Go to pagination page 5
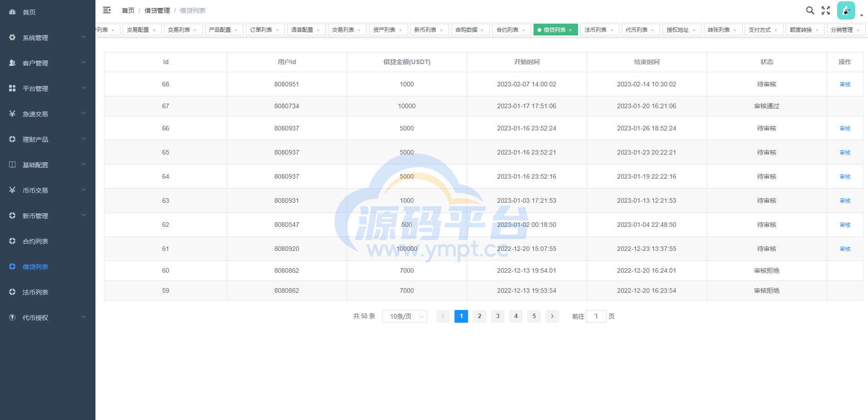Screen dimensions: 868x420 click(x=534, y=316)
